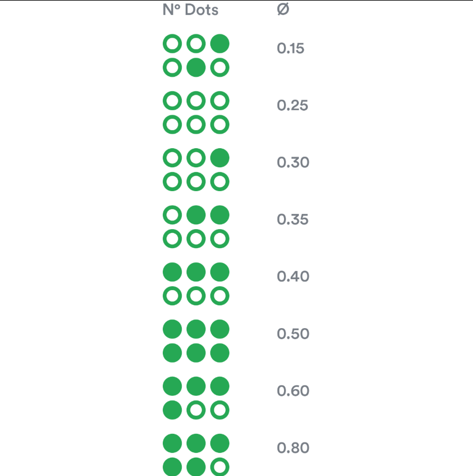The height and width of the screenshot is (476, 473).
Task: Click the only filled dot in the 0.30 group
Action: [x=220, y=158]
